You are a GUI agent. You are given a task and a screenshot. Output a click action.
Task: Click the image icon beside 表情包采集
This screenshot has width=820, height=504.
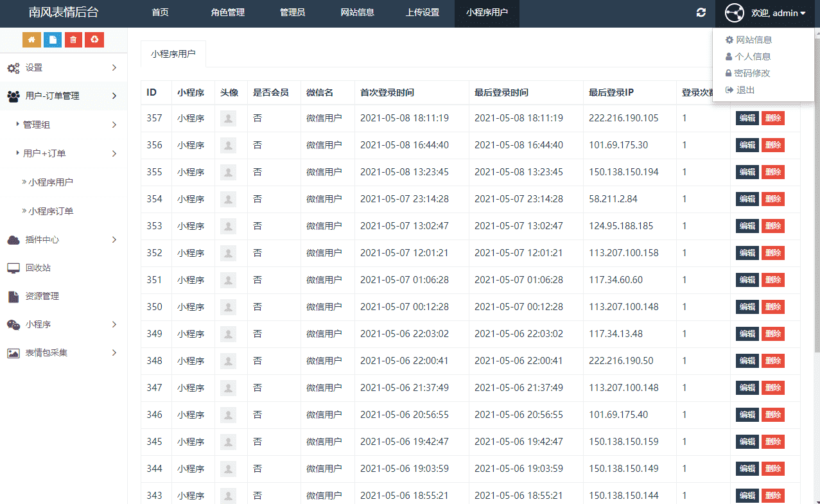pyautogui.click(x=15, y=352)
